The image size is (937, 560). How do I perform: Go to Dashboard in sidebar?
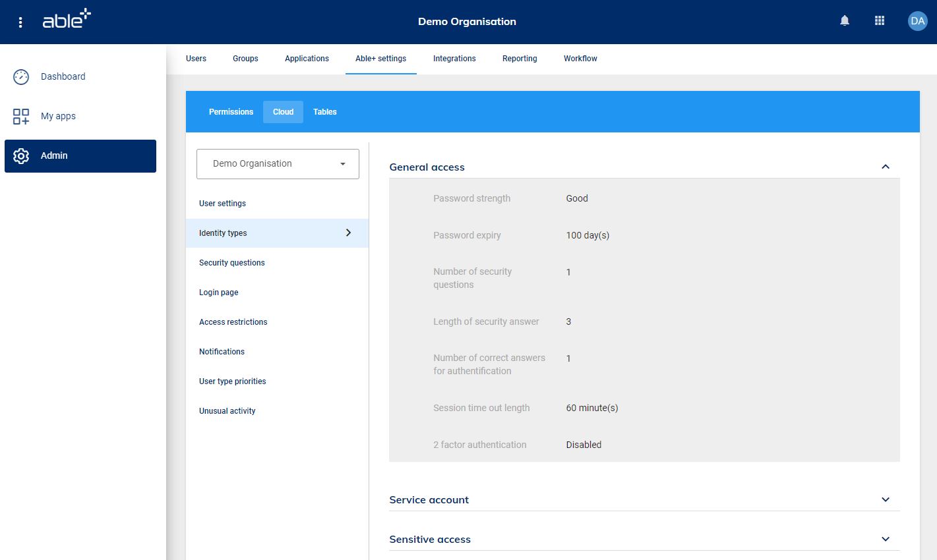(x=80, y=76)
